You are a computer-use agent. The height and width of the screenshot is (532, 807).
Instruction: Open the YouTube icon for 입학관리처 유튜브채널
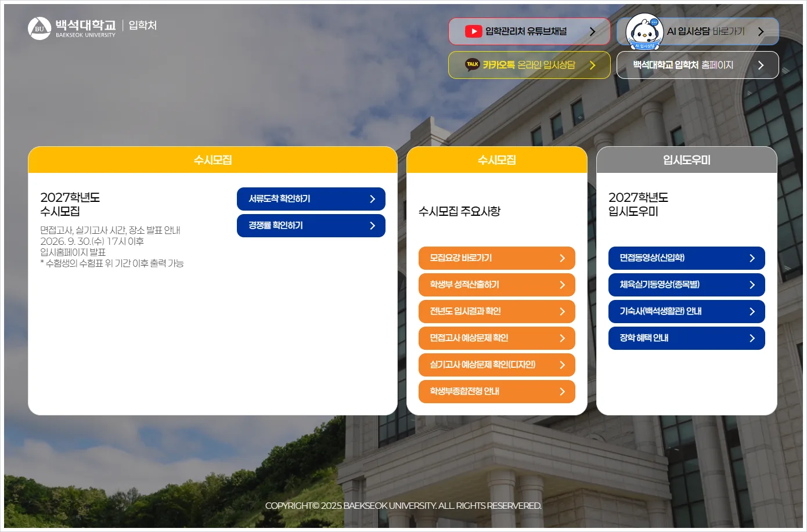click(473, 31)
